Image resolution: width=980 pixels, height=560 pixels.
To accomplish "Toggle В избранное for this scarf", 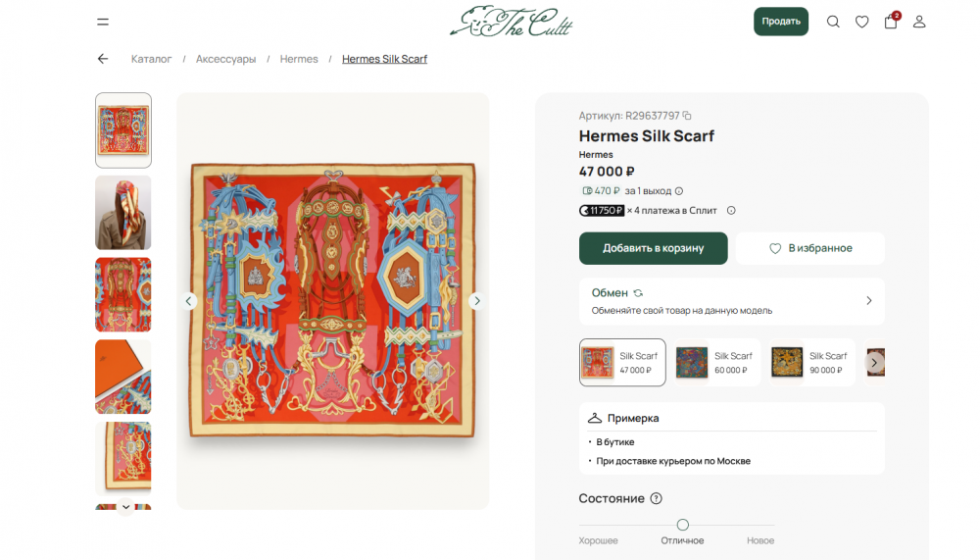I will coord(810,248).
